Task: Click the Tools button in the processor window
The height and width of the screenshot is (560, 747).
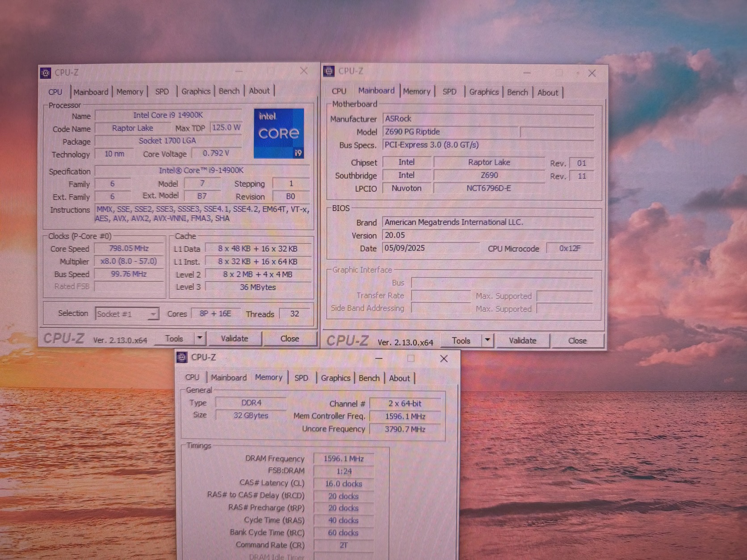Action: point(174,339)
